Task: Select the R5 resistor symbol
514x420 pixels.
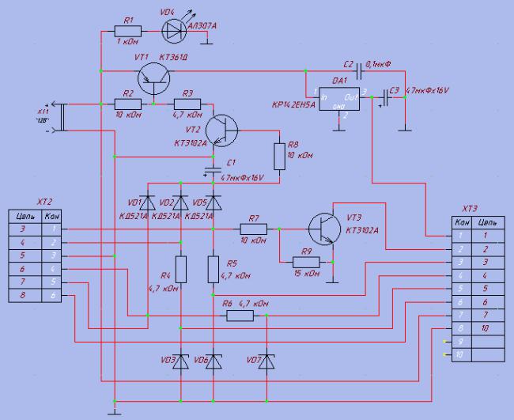Action: (214, 270)
